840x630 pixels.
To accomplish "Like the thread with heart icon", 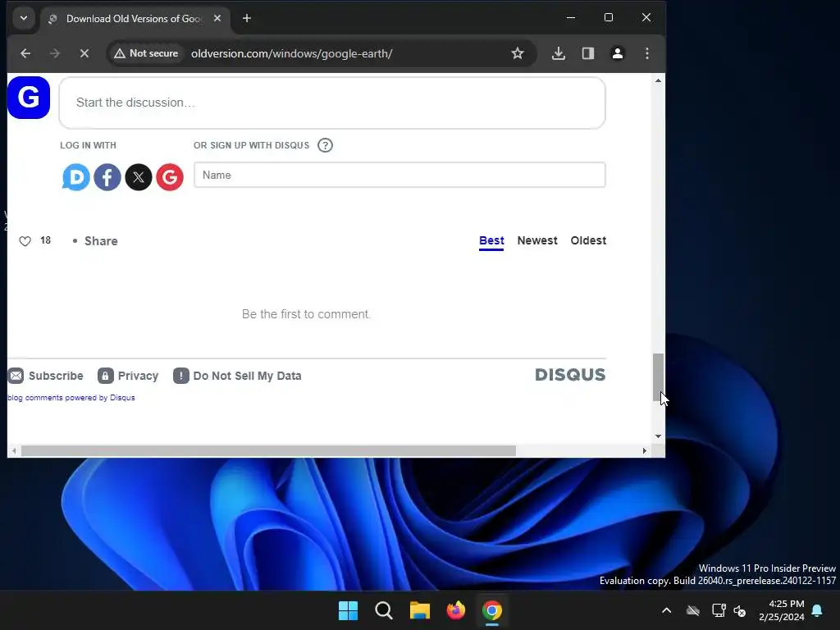I will (x=25, y=241).
